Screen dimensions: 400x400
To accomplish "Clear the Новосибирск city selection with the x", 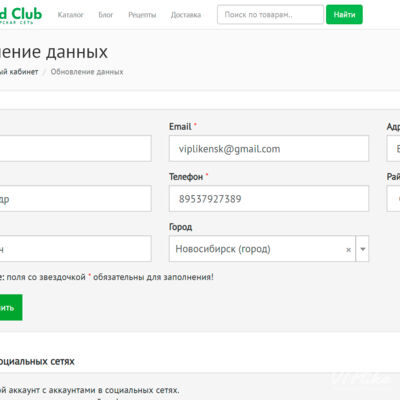I will pyautogui.click(x=348, y=249).
